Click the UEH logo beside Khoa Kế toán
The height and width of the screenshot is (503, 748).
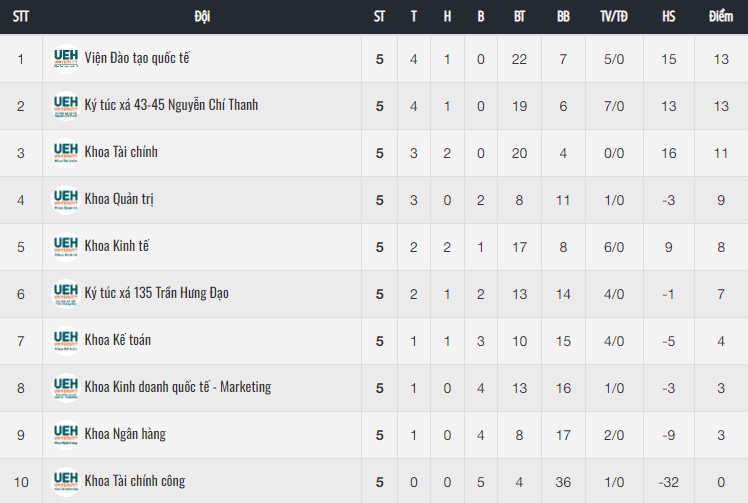(x=65, y=341)
